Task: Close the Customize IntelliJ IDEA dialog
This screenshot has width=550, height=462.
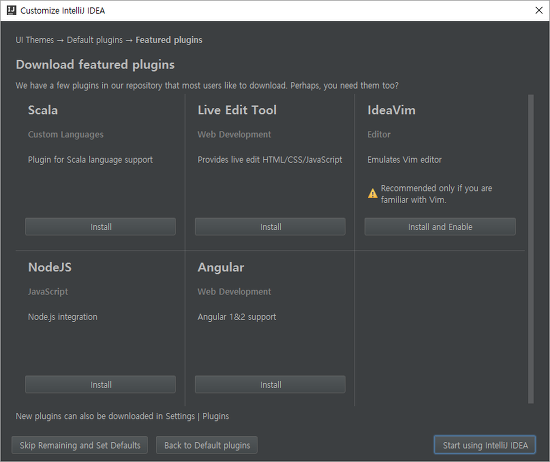Action: point(539,11)
